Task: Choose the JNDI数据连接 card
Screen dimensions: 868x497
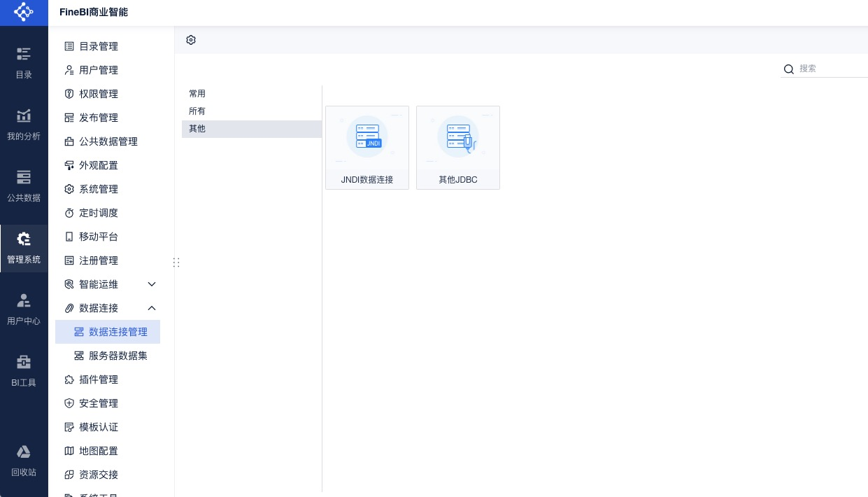Action: pos(367,148)
